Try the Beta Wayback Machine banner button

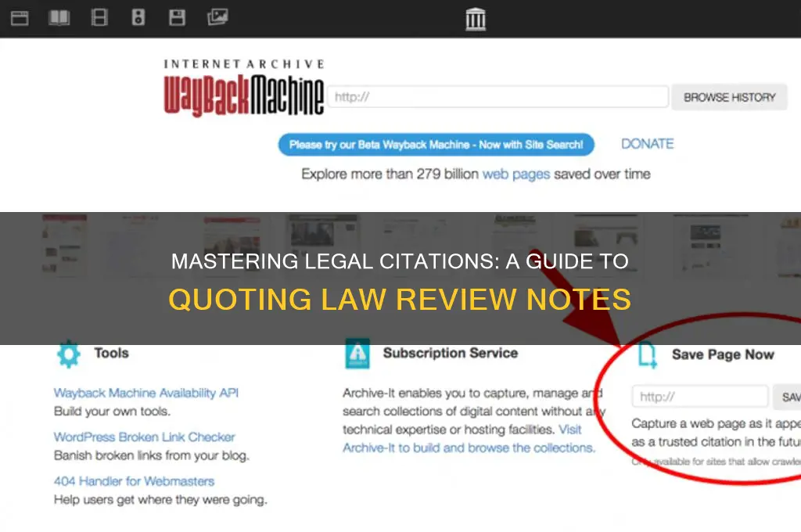click(436, 145)
